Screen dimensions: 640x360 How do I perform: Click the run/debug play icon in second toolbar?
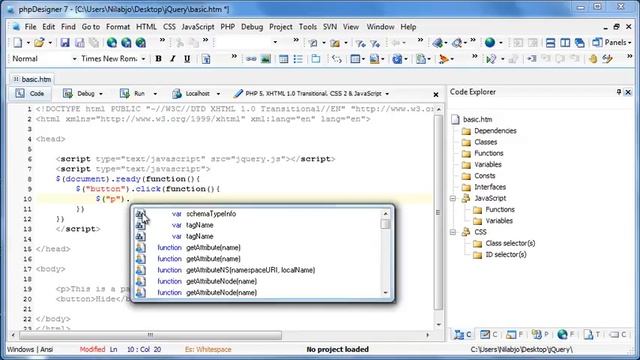click(x=491, y=59)
